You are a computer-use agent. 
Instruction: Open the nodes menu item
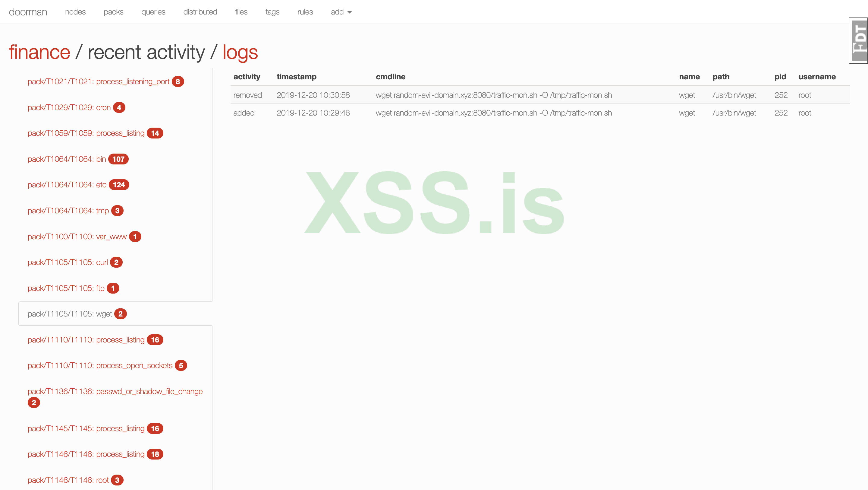coord(75,12)
